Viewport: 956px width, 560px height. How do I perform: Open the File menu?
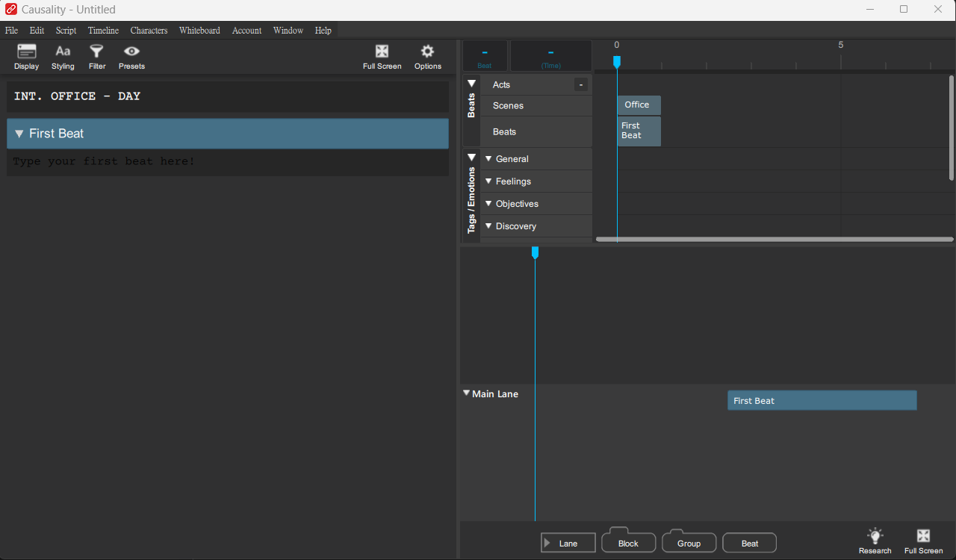[11, 31]
